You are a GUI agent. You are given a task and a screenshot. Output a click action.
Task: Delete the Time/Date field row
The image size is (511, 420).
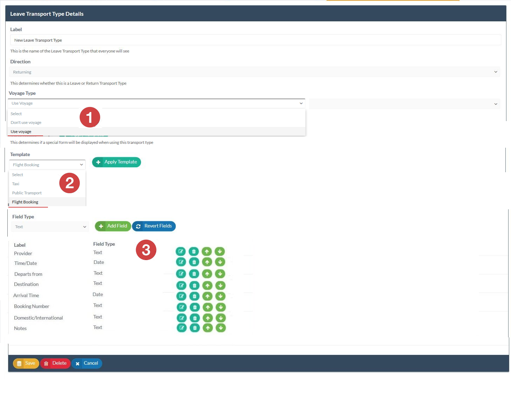pyautogui.click(x=194, y=262)
